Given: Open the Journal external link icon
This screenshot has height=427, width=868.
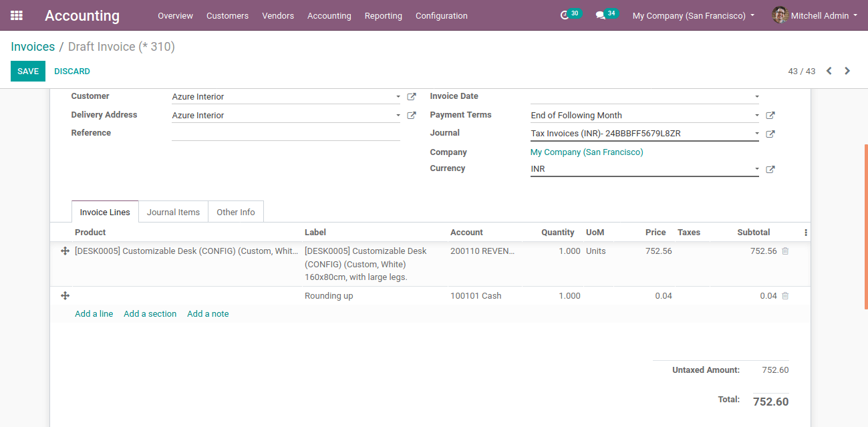Looking at the screenshot, I should click(770, 134).
